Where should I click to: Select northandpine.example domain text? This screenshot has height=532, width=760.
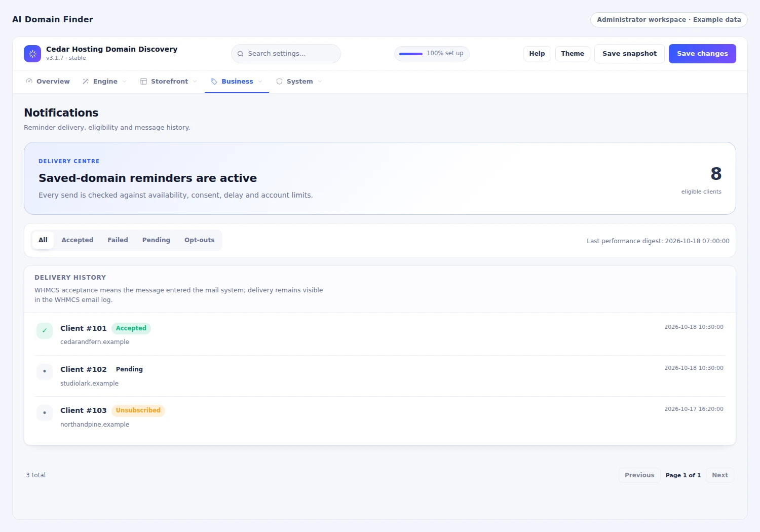[95, 425]
